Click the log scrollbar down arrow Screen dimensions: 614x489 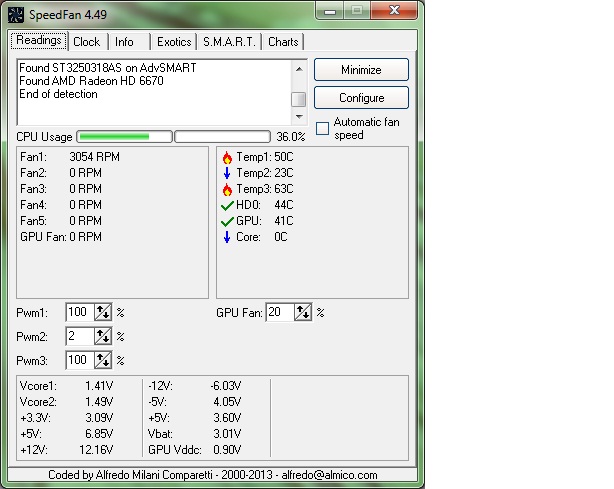tap(299, 117)
